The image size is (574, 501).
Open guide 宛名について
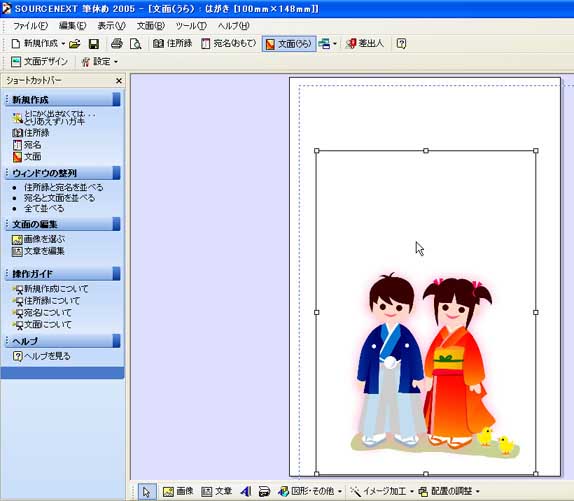click(x=48, y=313)
